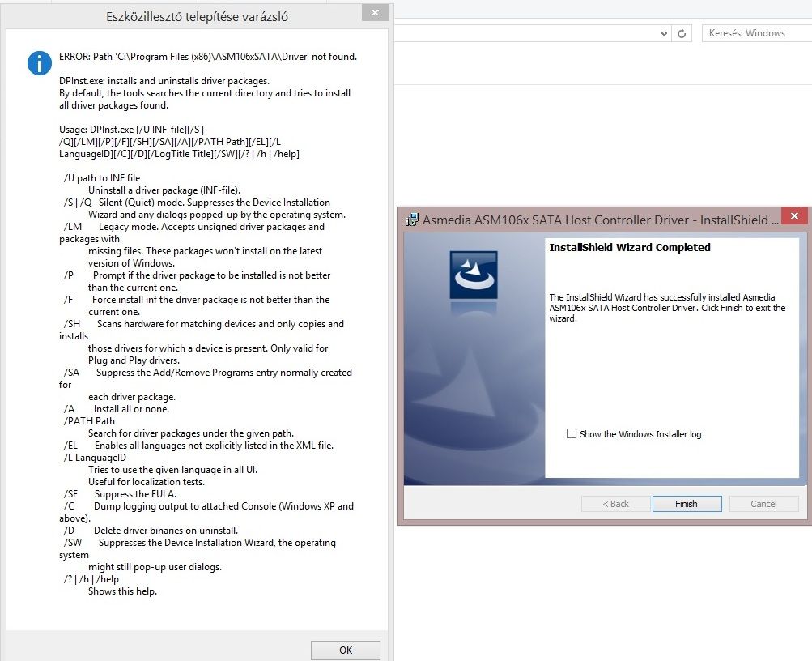Click the blue information icon
This screenshot has width=812, height=661.
pyautogui.click(x=40, y=63)
